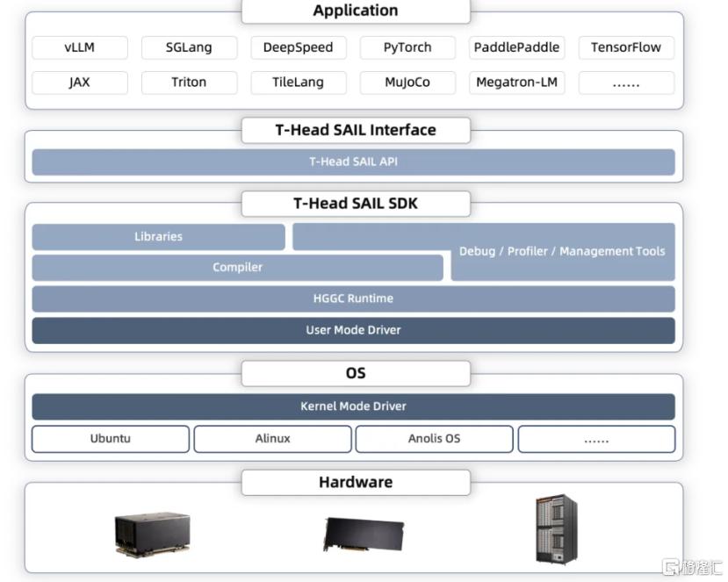This screenshot has width=728, height=582.
Task: Select the TensorFlow box
Action: (x=626, y=47)
